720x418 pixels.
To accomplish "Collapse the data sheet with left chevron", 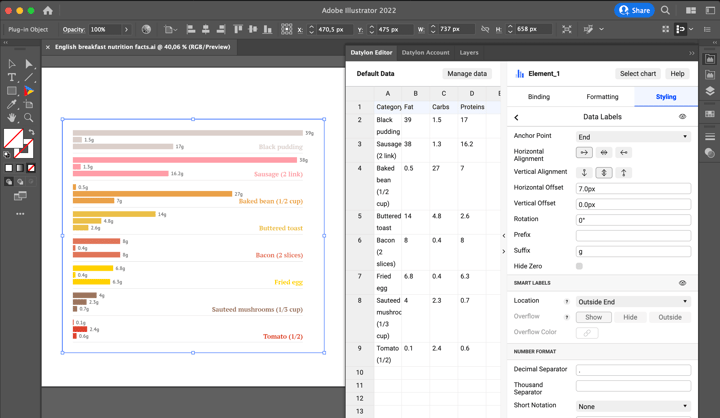I will [x=504, y=236].
